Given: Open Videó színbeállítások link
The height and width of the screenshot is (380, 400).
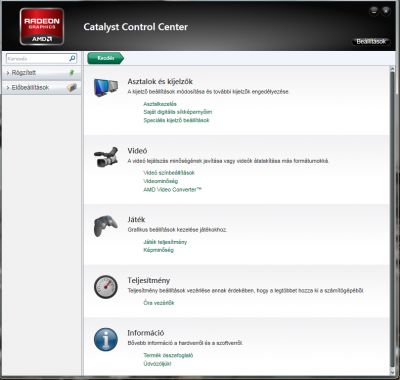Looking at the screenshot, I should tap(169, 173).
